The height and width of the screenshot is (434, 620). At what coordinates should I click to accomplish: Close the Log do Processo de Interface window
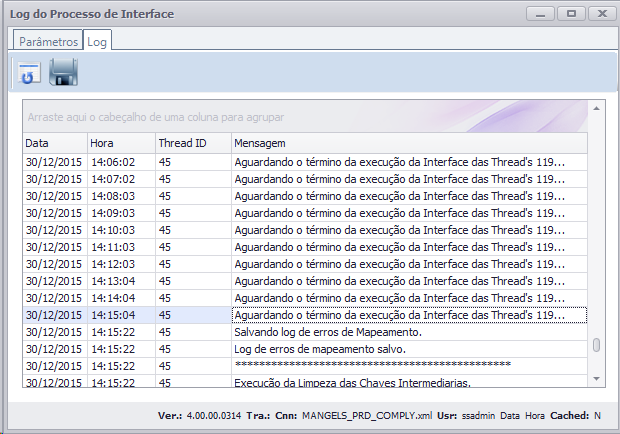602,14
